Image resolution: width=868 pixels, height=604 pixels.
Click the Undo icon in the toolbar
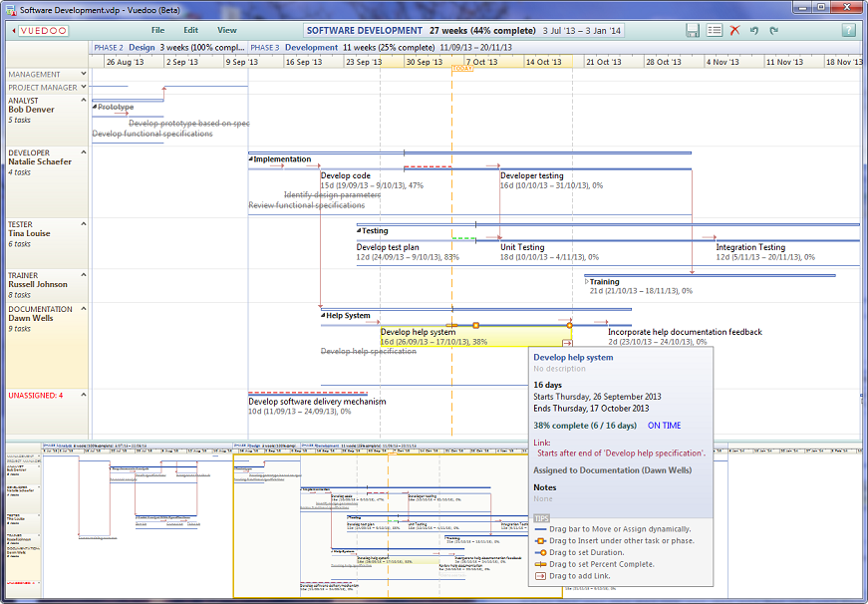coord(754,31)
